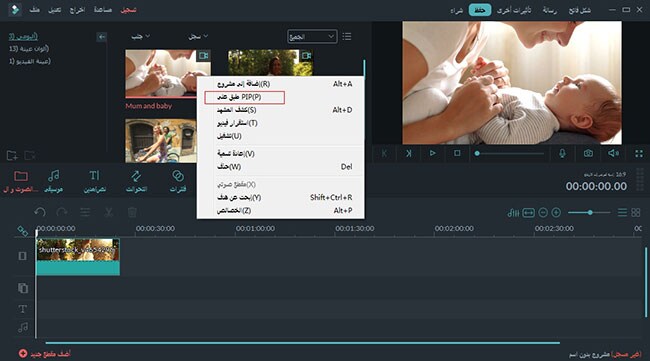Open fullscreen preview mode icon
This screenshot has width=650, height=361.
coord(639,153)
